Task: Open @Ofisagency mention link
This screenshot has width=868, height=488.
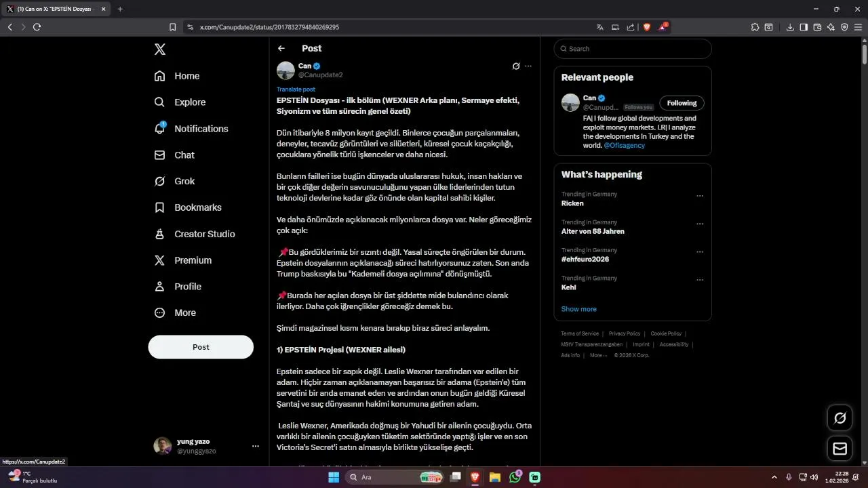Action: (625, 145)
